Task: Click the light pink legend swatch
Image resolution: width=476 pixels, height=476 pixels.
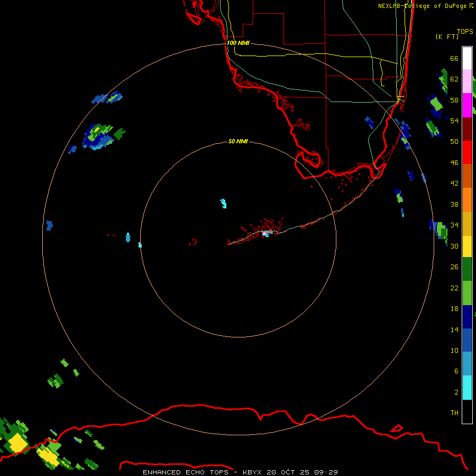Action: pyautogui.click(x=467, y=81)
